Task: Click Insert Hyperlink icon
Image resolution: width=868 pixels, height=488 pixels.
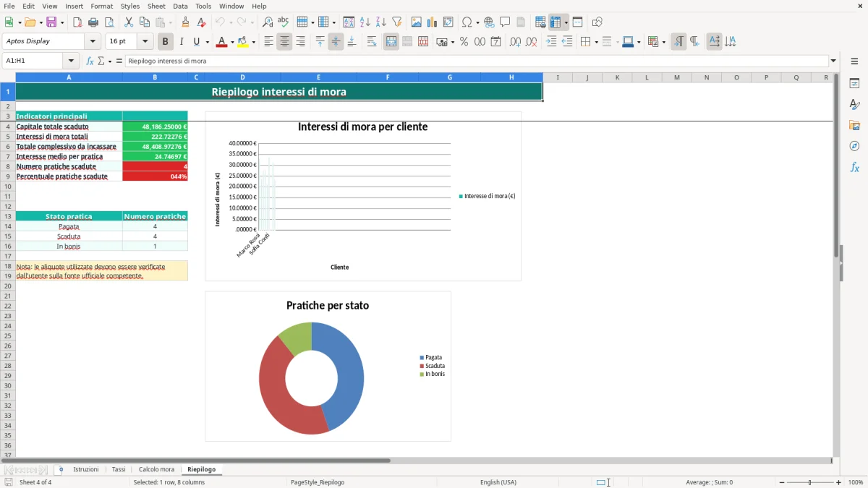Action: click(490, 22)
